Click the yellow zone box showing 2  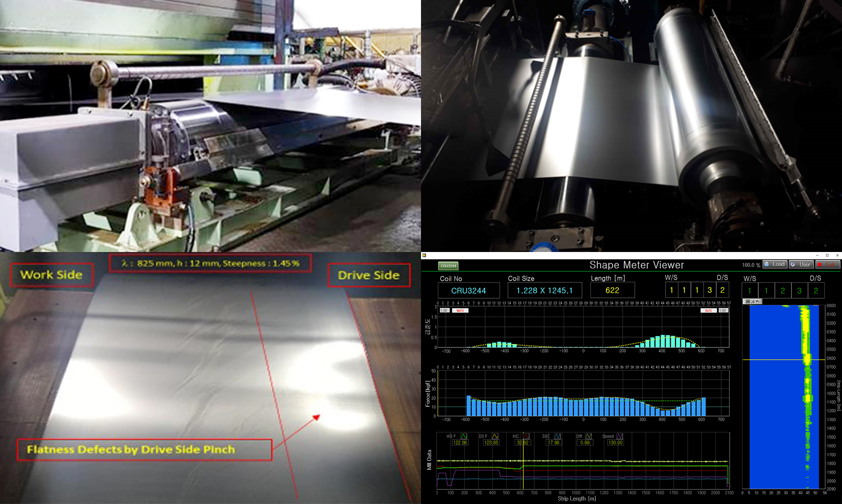(x=722, y=290)
